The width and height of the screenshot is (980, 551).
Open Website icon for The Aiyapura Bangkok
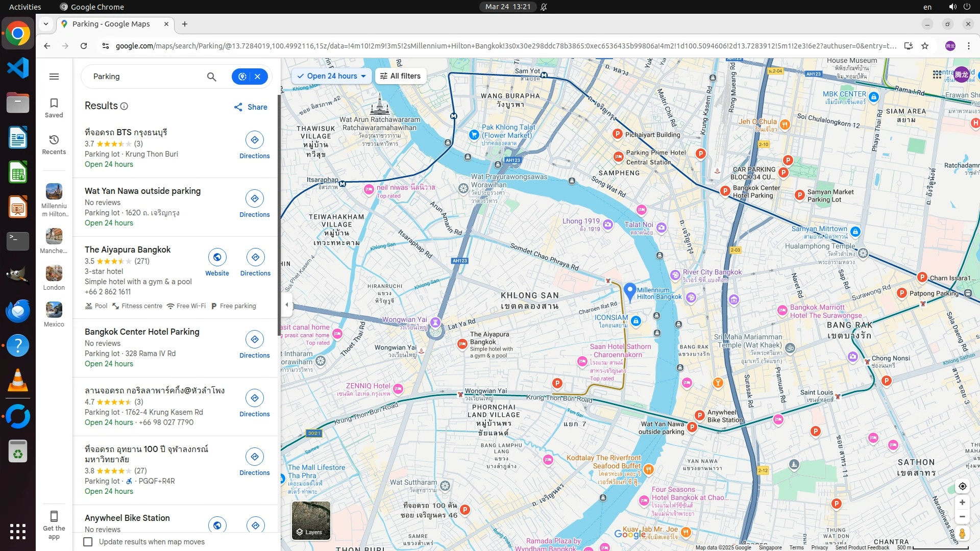tap(217, 257)
